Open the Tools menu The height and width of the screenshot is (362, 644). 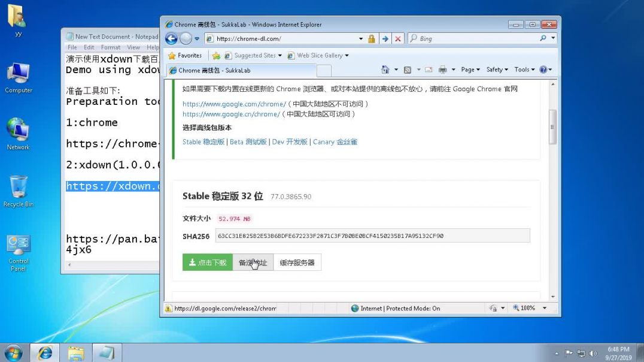[x=524, y=70]
